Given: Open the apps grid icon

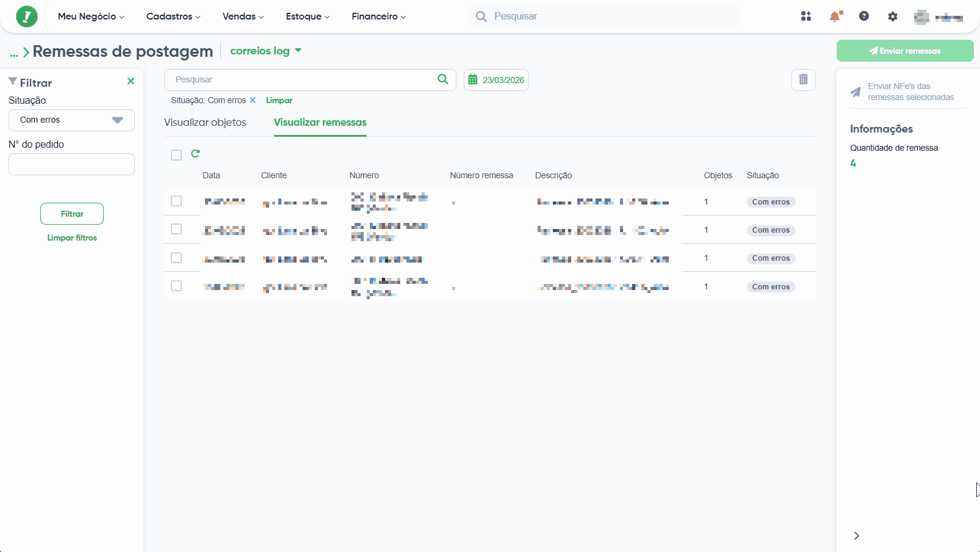Looking at the screenshot, I should (x=806, y=16).
